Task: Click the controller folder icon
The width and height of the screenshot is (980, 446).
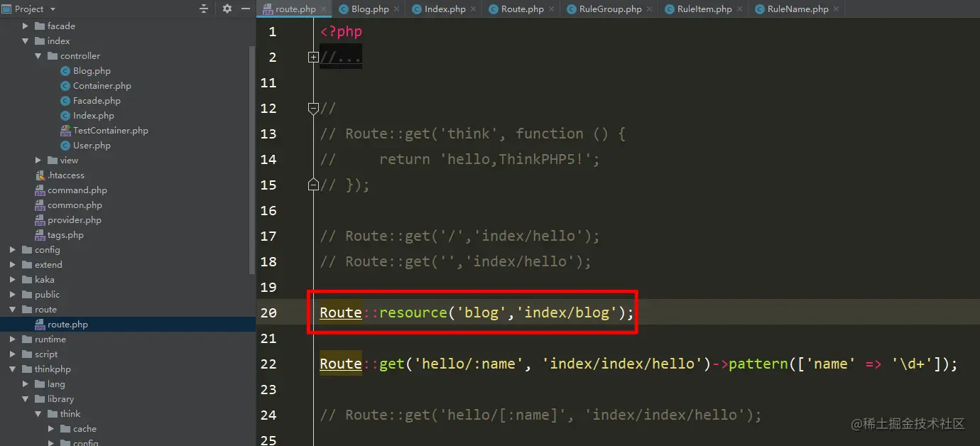Action: tap(53, 55)
